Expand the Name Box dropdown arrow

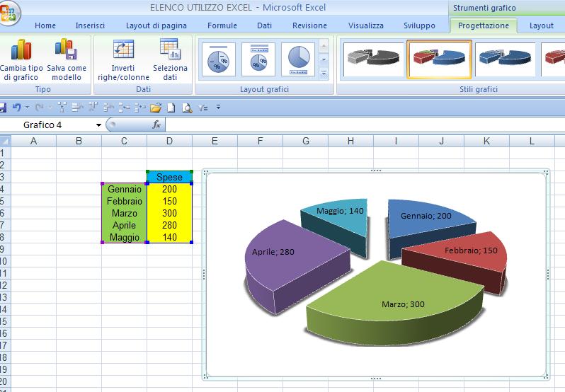point(98,125)
